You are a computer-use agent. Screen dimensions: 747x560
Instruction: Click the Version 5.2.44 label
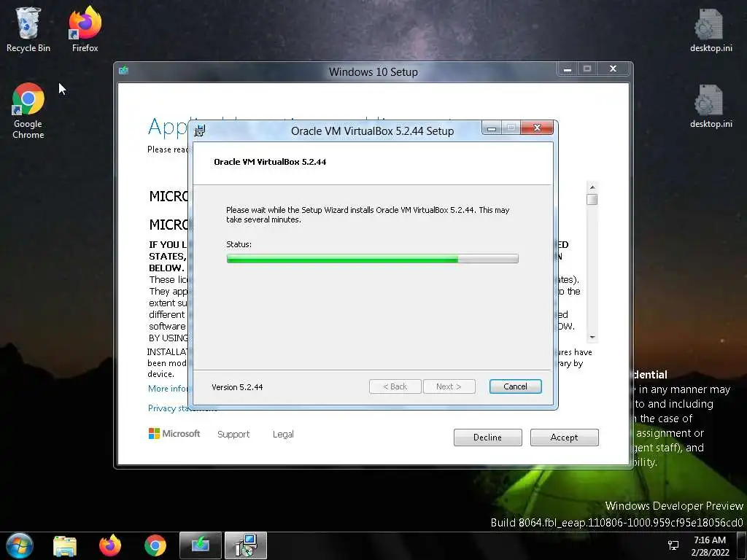click(237, 387)
